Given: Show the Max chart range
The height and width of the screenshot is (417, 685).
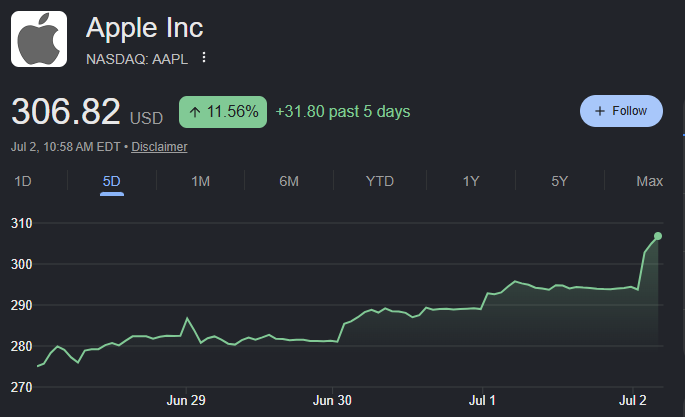Looking at the screenshot, I should pyautogui.click(x=649, y=181).
